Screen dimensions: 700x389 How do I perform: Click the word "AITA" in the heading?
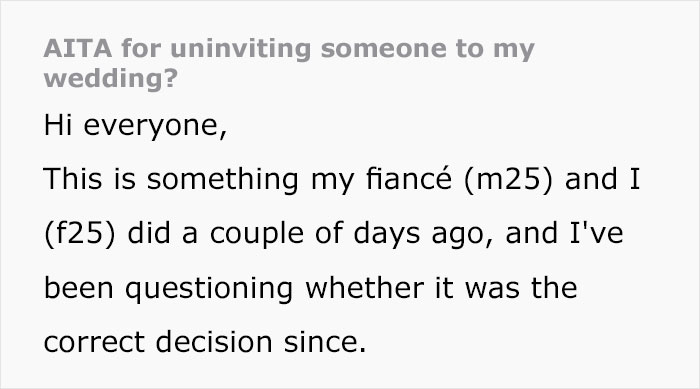78,48
